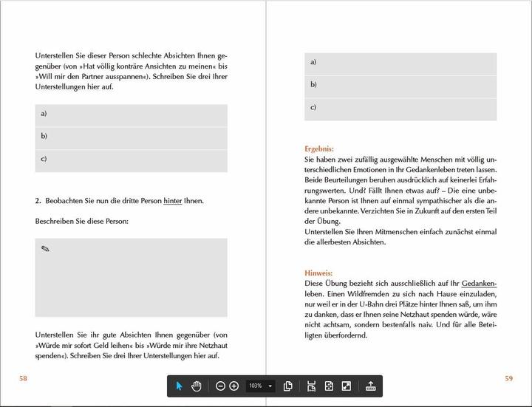Click answer field b) on page 58

(131, 137)
